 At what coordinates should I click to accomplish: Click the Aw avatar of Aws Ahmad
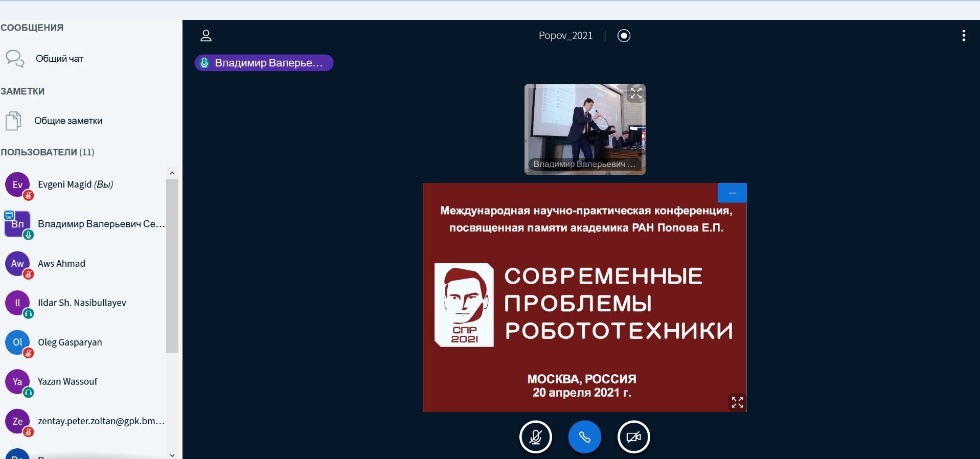point(17,263)
